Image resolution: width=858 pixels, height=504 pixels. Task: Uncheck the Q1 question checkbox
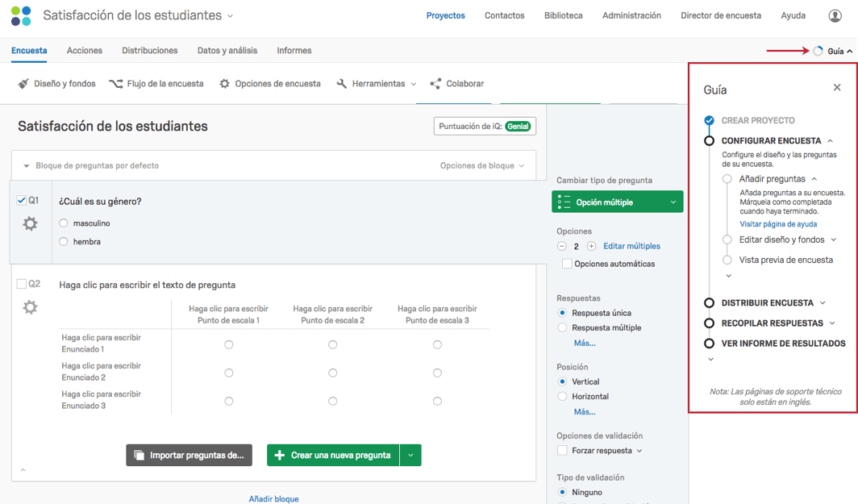[x=21, y=200]
